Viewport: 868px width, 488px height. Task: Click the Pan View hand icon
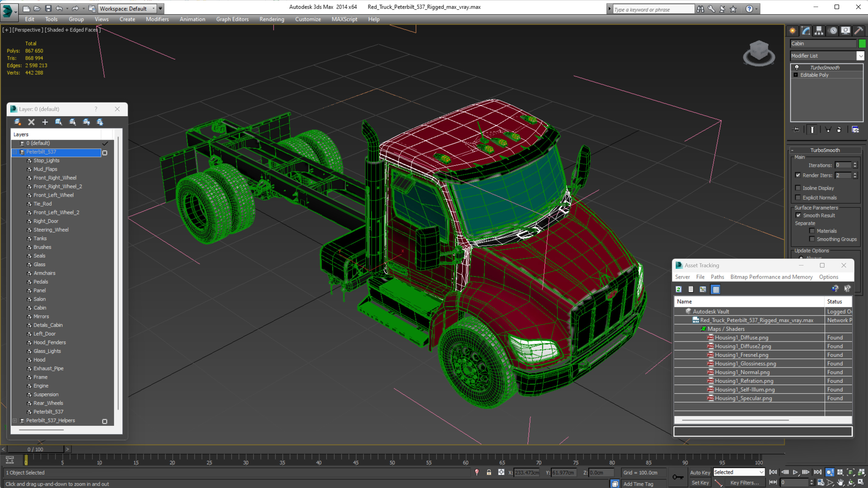(840, 482)
